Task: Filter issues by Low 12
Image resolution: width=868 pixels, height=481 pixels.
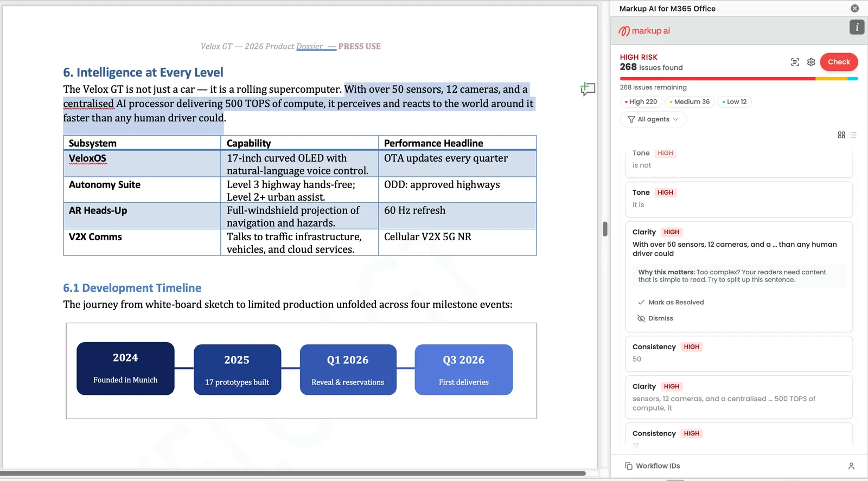Action: click(x=735, y=102)
